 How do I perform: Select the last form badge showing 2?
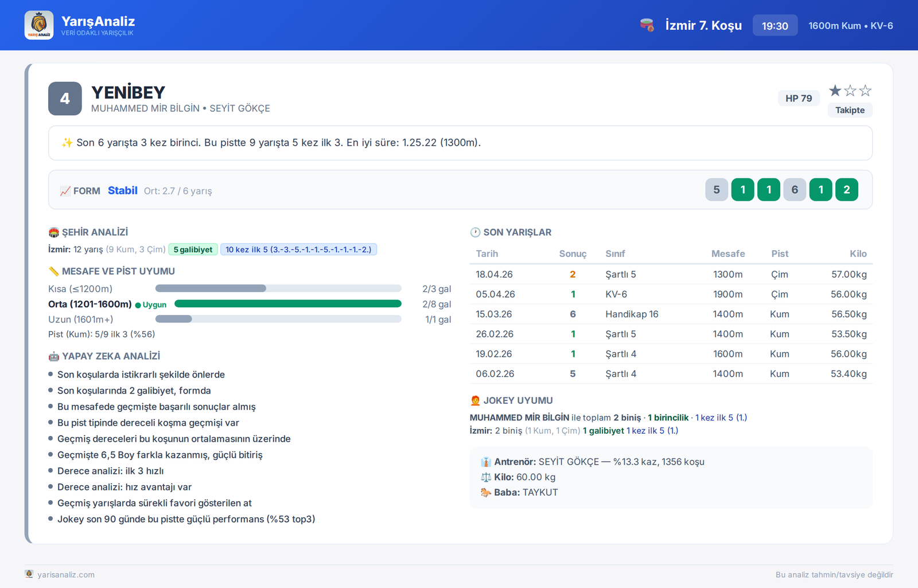847,190
